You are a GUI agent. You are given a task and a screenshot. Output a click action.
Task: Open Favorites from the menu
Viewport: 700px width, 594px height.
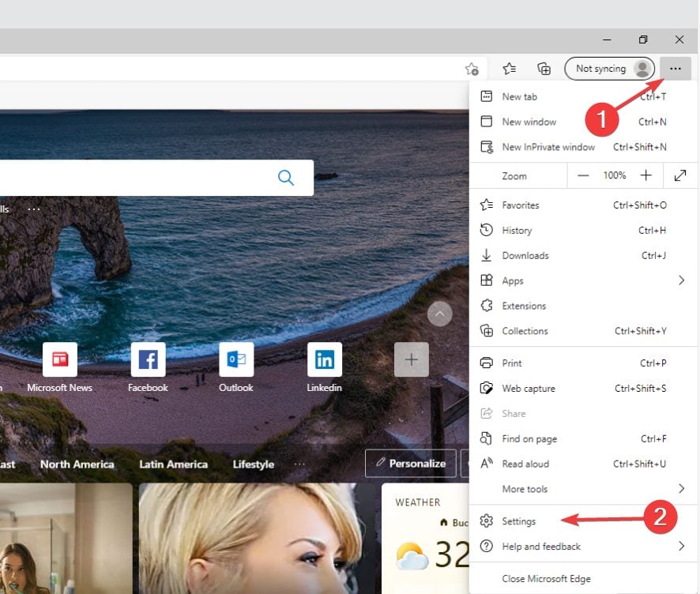(582, 205)
